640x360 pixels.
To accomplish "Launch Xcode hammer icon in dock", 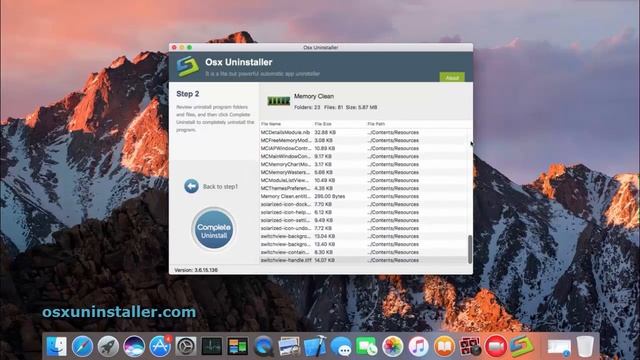I will point(315,347).
